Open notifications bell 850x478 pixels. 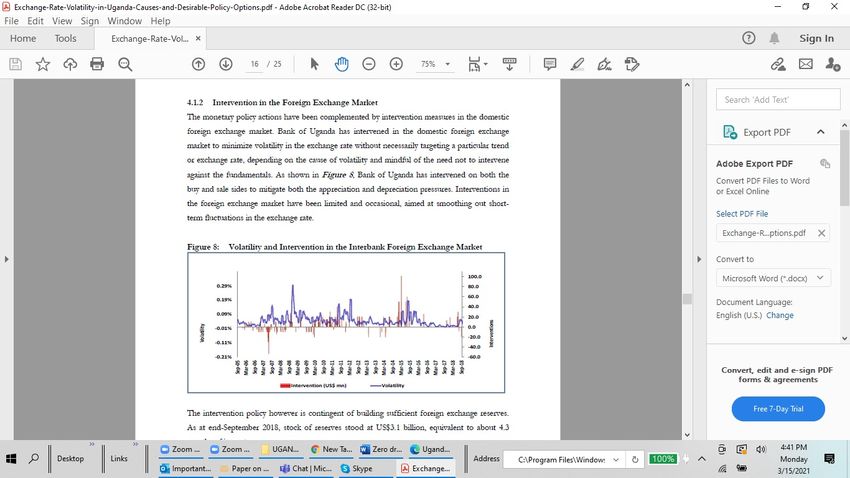coord(774,38)
